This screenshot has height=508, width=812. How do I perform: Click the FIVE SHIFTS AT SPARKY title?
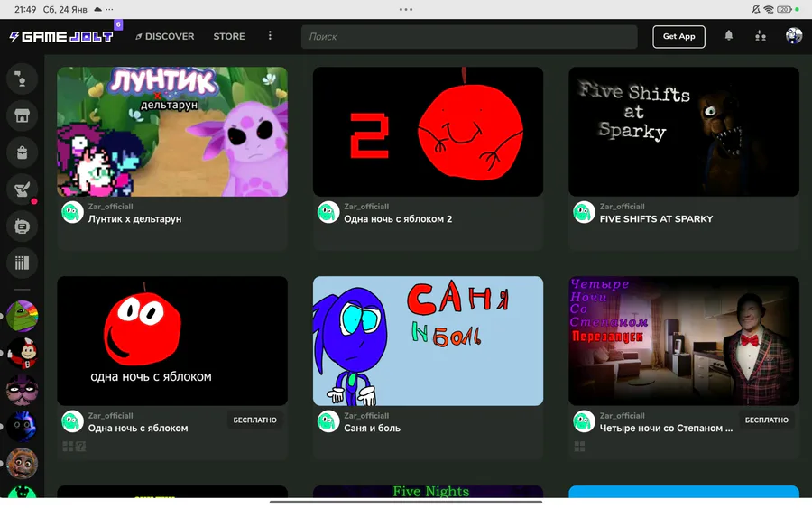(656, 219)
